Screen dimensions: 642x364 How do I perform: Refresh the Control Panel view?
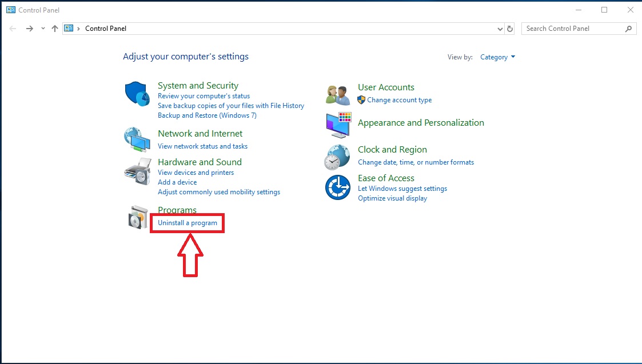click(510, 29)
